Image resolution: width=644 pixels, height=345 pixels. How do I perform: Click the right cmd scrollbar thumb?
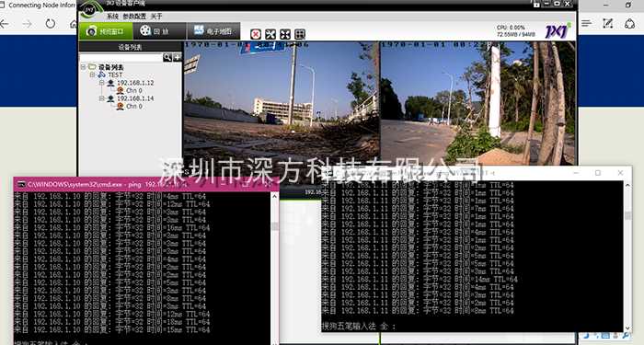click(x=627, y=215)
